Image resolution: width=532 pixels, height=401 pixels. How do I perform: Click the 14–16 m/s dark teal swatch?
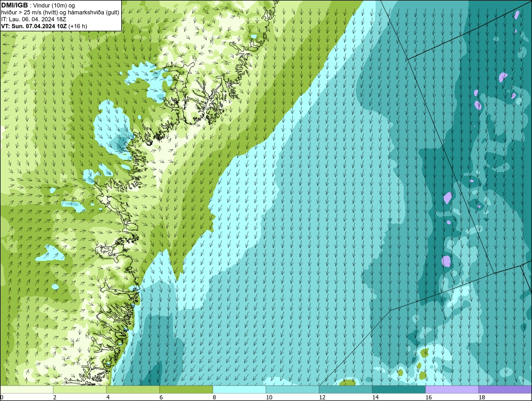[x=398, y=389]
